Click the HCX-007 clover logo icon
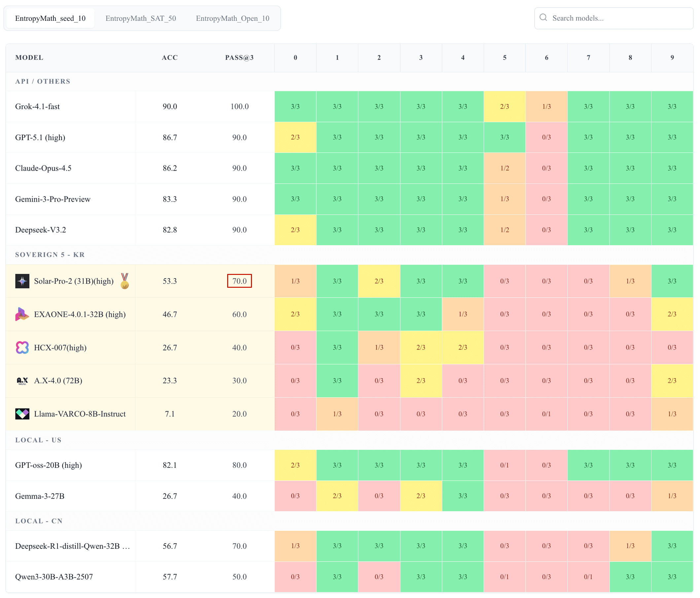 click(22, 348)
